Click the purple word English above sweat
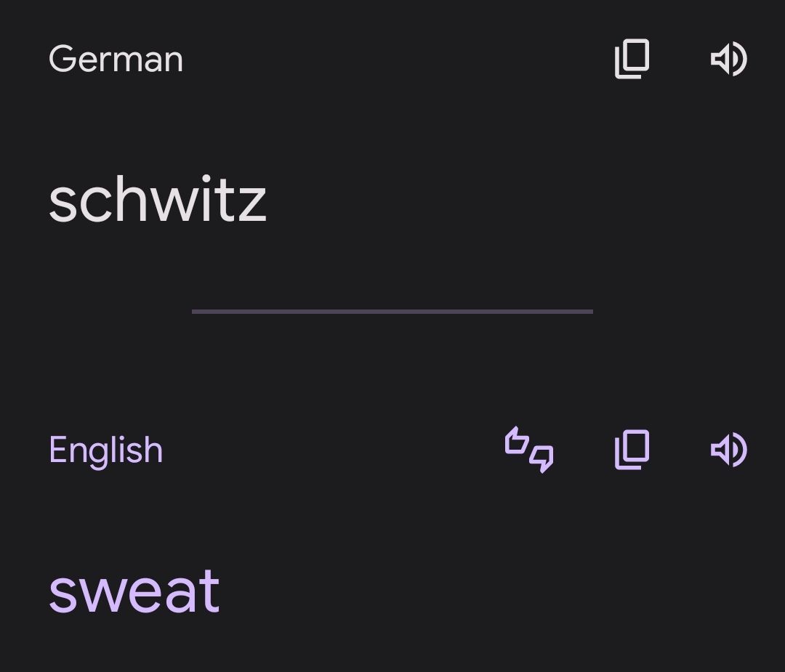 (105, 450)
